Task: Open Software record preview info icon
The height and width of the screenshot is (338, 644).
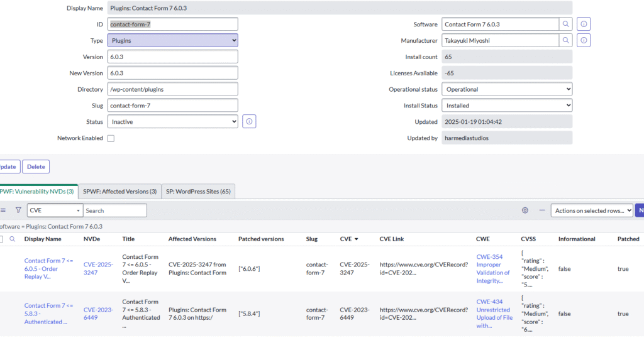Action: (584, 25)
